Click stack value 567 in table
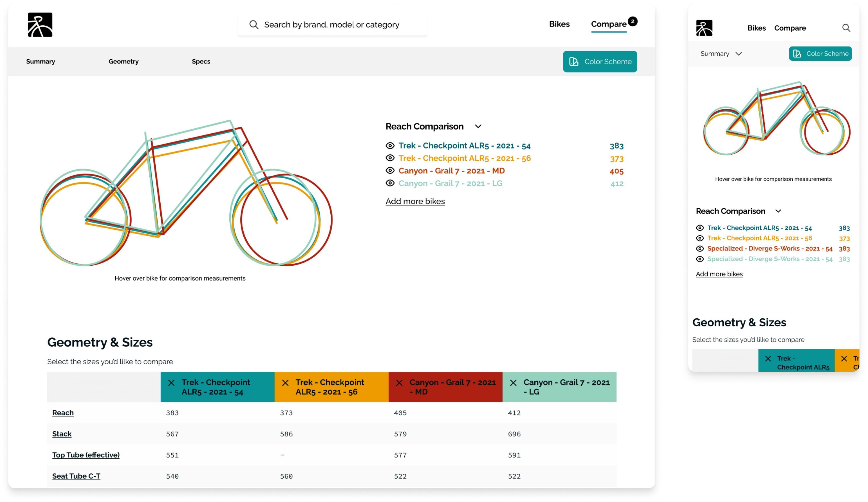 (172, 434)
